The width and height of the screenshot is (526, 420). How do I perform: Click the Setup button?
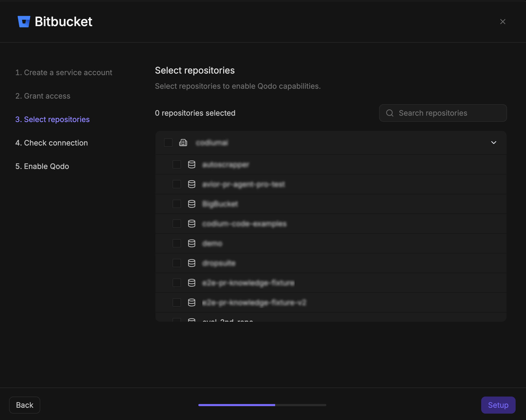(x=498, y=405)
